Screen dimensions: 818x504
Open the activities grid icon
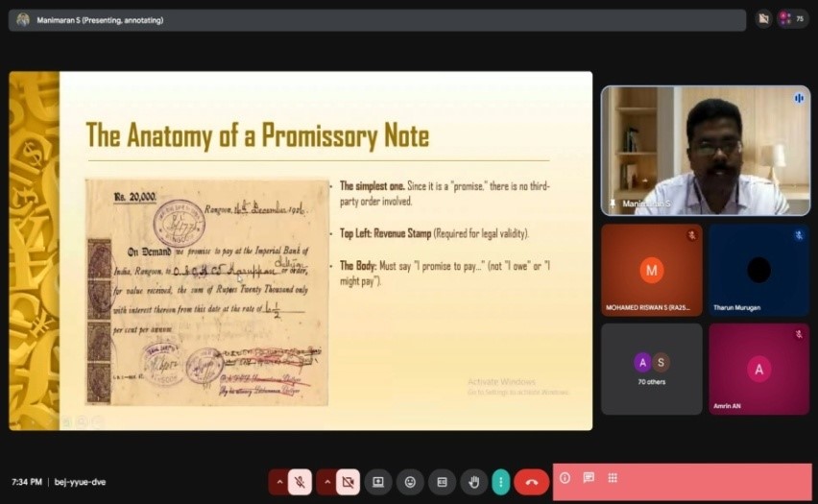tap(613, 478)
